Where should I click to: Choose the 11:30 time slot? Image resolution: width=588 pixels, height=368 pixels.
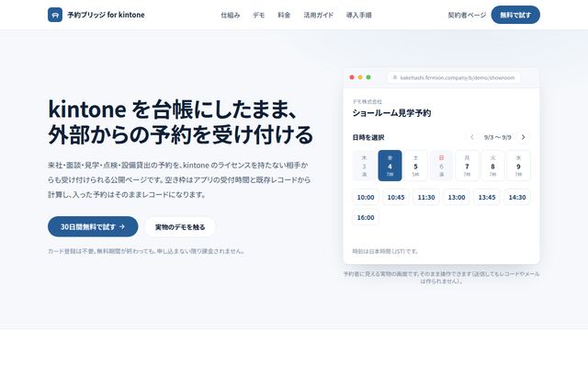[x=426, y=197]
